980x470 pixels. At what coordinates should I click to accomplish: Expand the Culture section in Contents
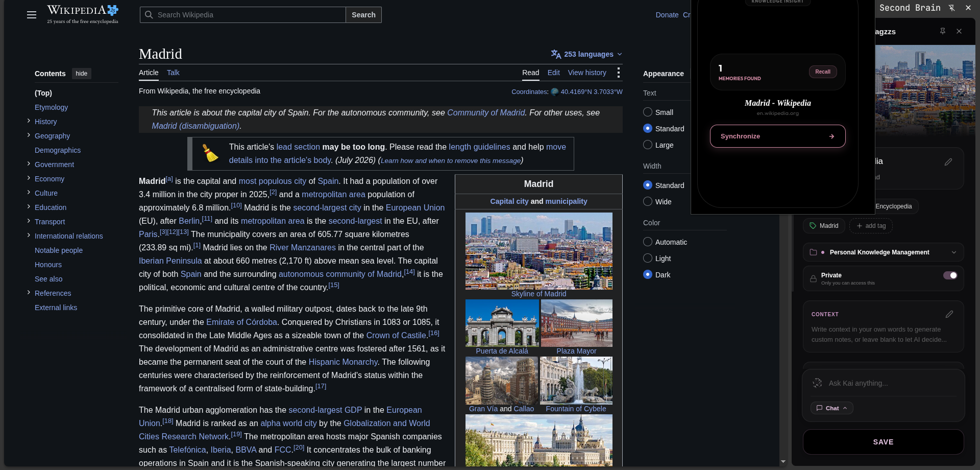click(29, 193)
